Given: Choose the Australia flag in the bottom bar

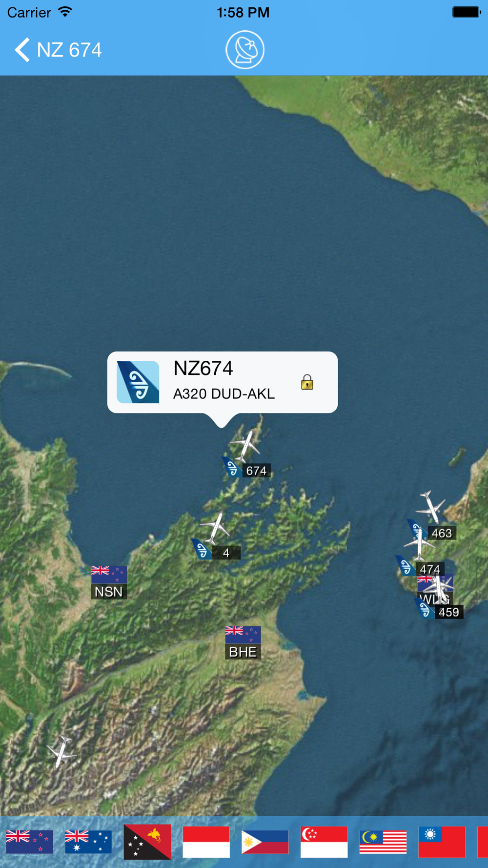Looking at the screenshot, I should (88, 842).
